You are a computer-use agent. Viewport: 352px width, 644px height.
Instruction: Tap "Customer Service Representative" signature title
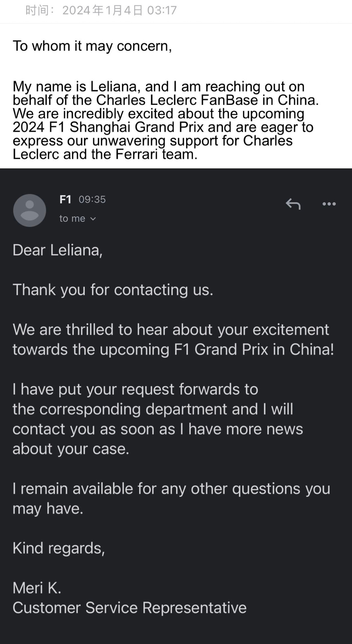[129, 608]
